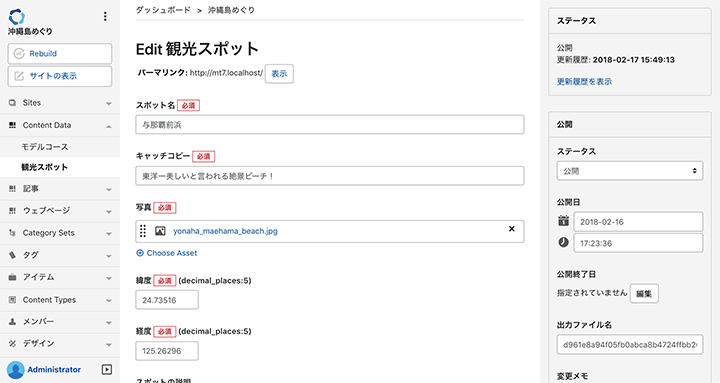The height and width of the screenshot is (383, 720).
Task: Click the メンバー person icon
Action: click(12, 321)
